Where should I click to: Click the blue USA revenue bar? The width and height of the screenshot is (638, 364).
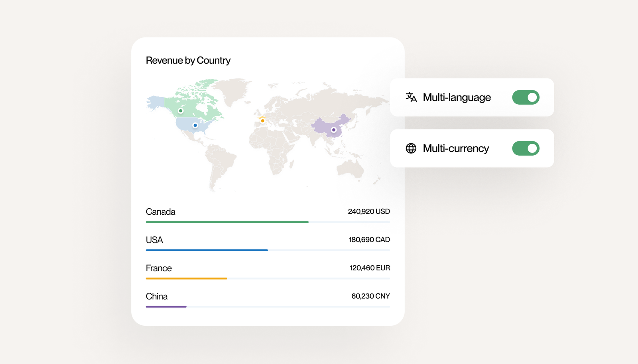click(x=207, y=250)
